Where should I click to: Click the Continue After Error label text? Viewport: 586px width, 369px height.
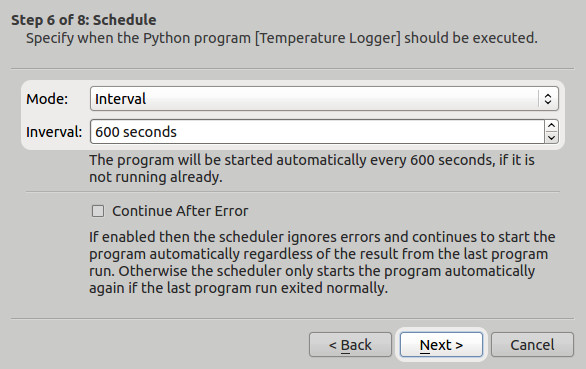(x=180, y=211)
